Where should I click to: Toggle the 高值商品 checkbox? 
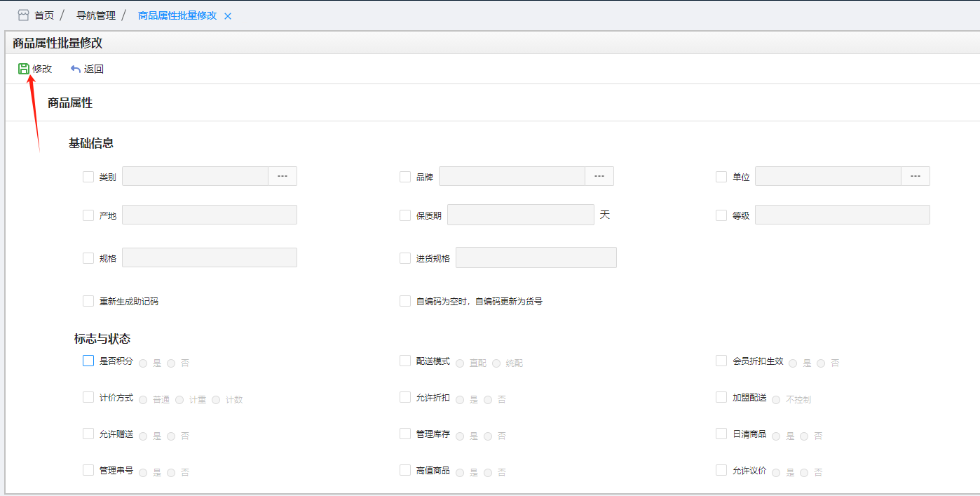pos(405,470)
